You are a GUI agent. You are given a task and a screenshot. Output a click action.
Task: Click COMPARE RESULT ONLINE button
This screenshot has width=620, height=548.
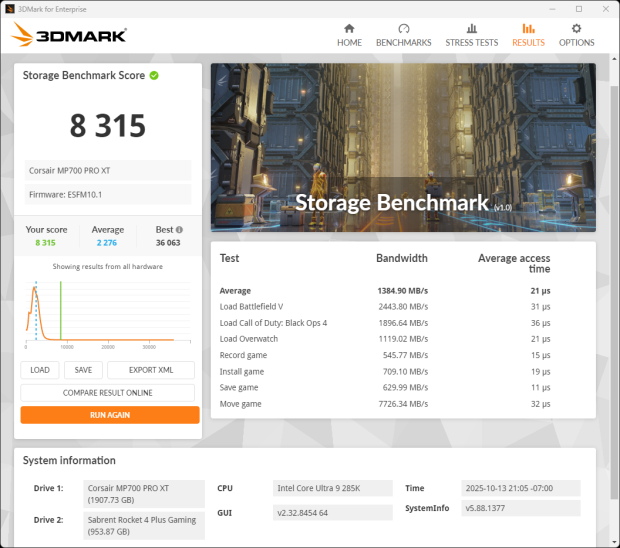coord(110,392)
